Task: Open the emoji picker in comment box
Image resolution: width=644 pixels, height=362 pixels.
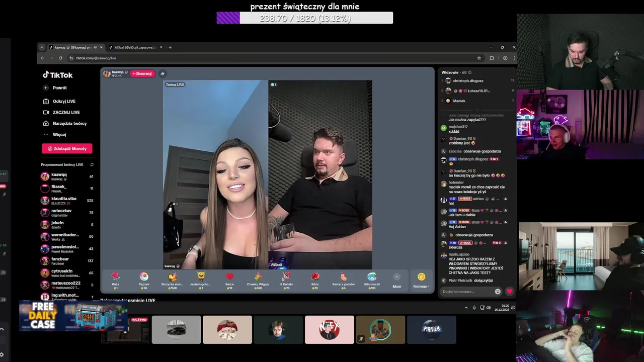Action: click(498, 292)
